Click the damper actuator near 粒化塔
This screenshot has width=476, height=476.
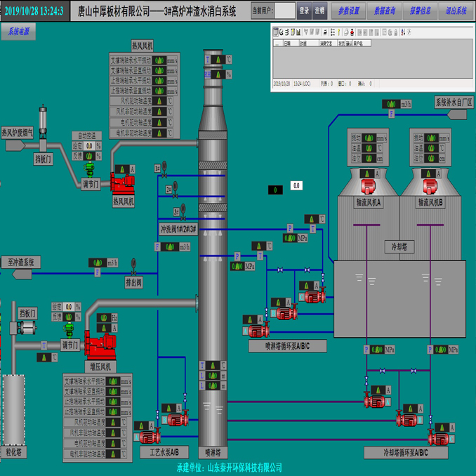(x=27, y=328)
